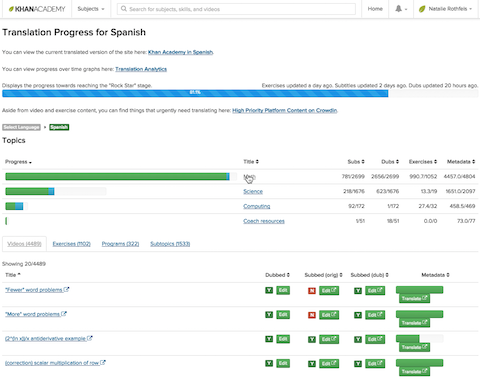The width and height of the screenshot is (480, 379).
Task: Click metadata progress bar for antiderivative example
Action: [x=420, y=339]
